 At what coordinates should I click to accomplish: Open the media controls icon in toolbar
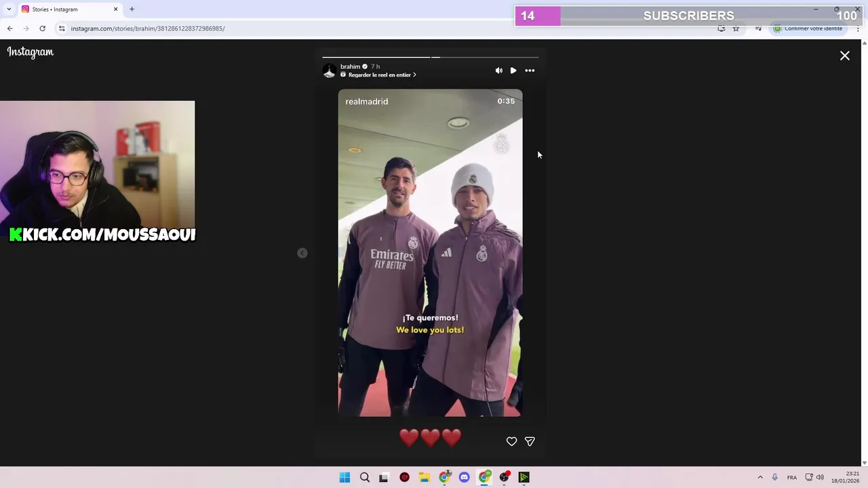click(x=758, y=28)
